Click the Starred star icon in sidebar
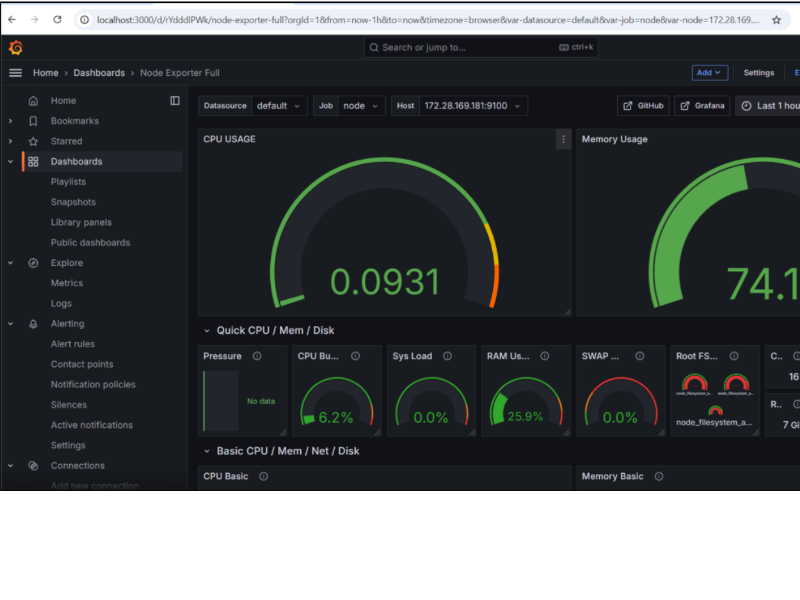The image size is (800, 600). [33, 141]
